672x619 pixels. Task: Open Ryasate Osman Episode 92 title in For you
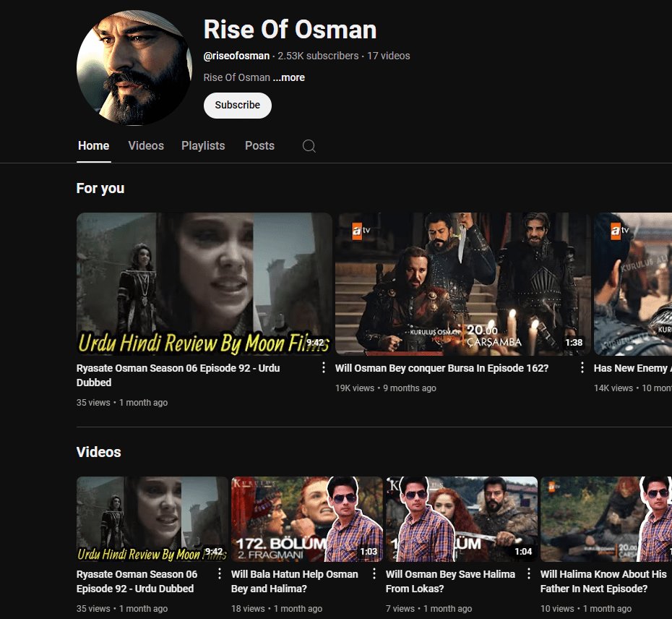(x=178, y=375)
